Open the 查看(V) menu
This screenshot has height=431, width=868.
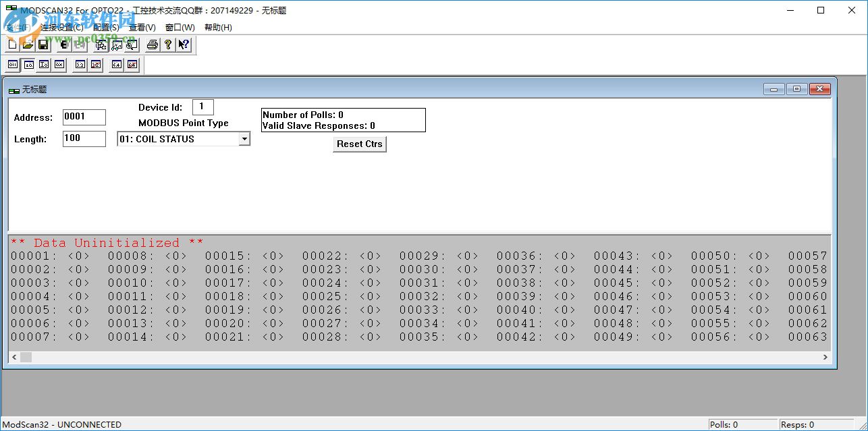point(142,28)
